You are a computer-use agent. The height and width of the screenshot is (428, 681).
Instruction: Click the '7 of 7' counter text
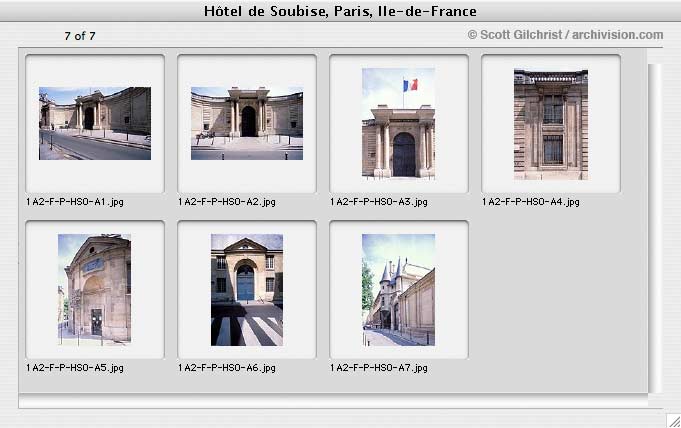point(80,36)
